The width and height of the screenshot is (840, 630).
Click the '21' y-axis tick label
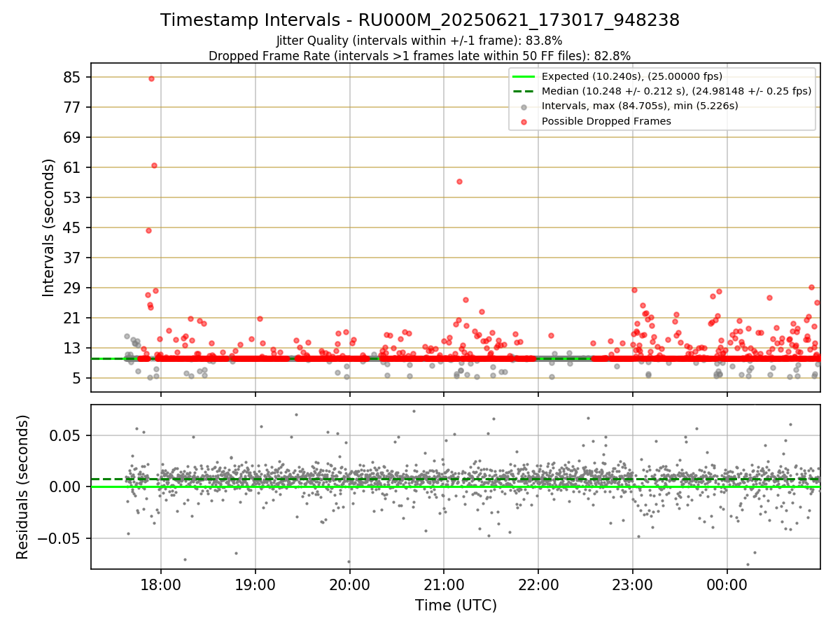click(73, 318)
